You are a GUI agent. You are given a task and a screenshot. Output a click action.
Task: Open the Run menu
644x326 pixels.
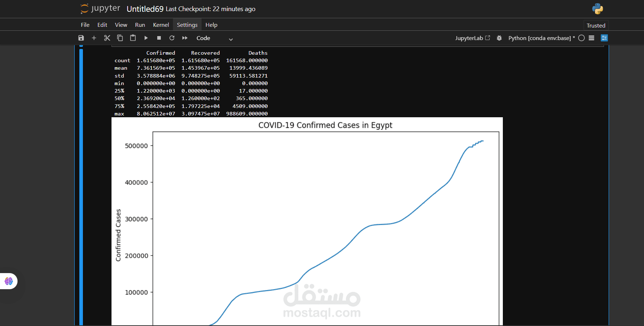140,25
